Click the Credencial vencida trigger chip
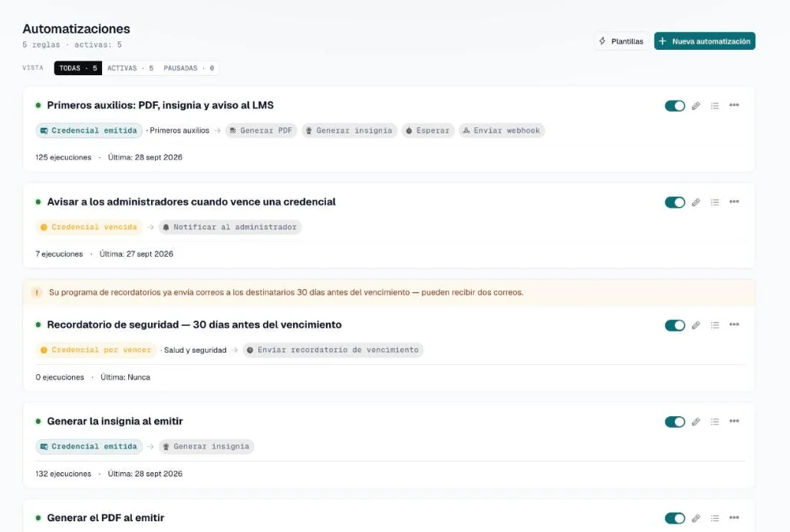 pos(89,227)
